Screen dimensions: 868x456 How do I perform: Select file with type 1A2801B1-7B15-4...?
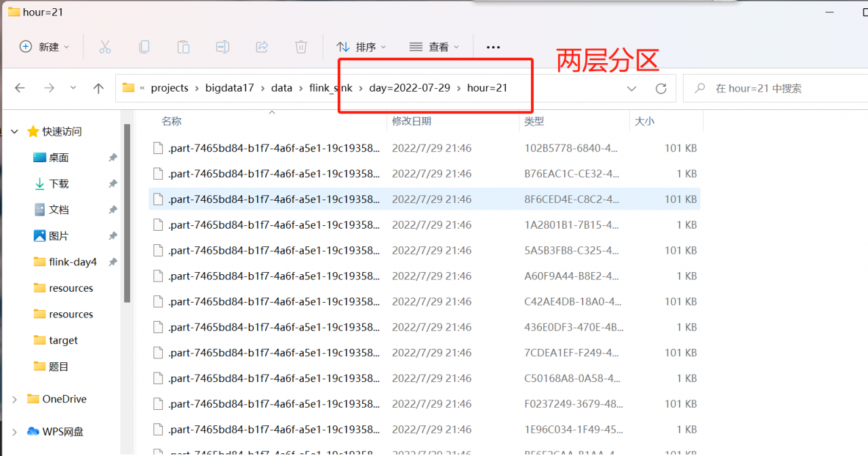coord(425,225)
